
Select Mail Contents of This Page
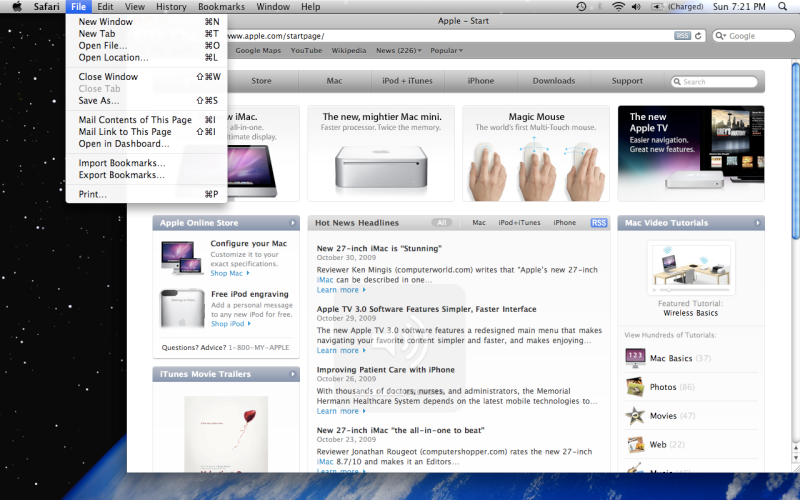146,120
